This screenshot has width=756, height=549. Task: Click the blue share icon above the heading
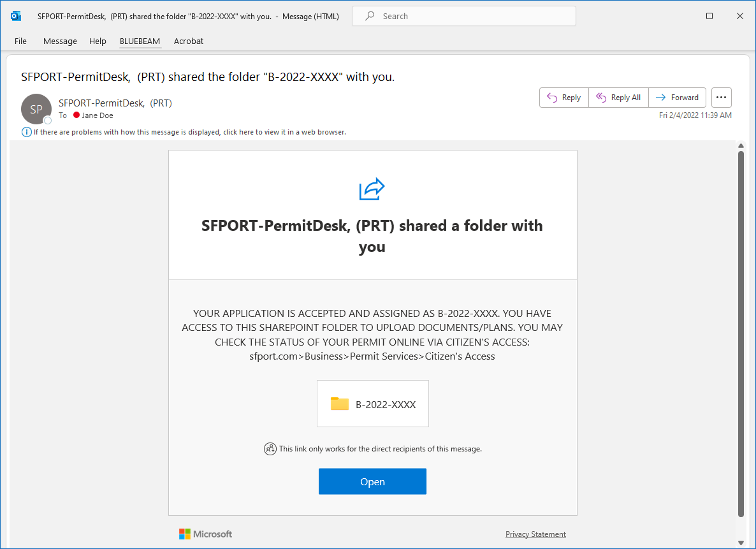(372, 189)
